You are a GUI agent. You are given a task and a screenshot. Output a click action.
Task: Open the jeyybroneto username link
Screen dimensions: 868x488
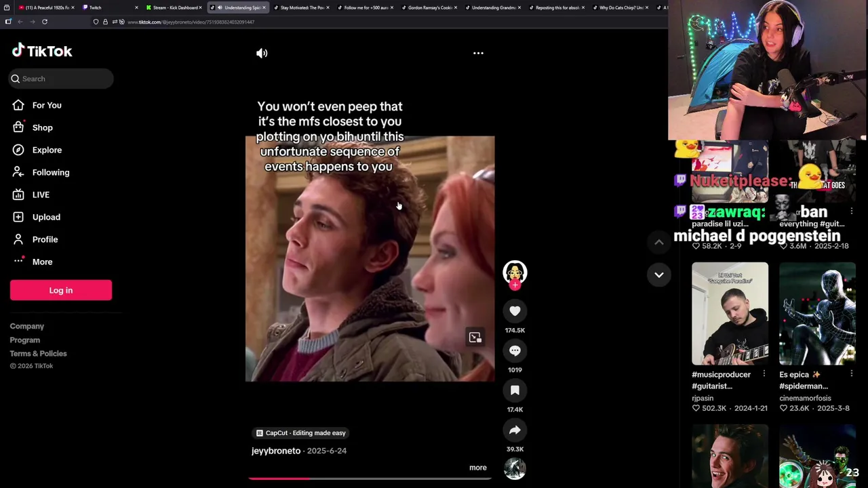coord(276,451)
